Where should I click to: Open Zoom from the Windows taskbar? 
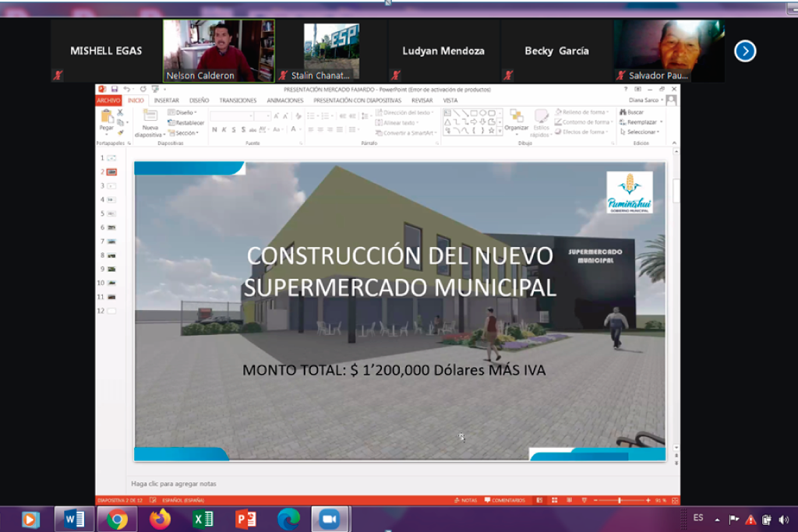pos(330,519)
